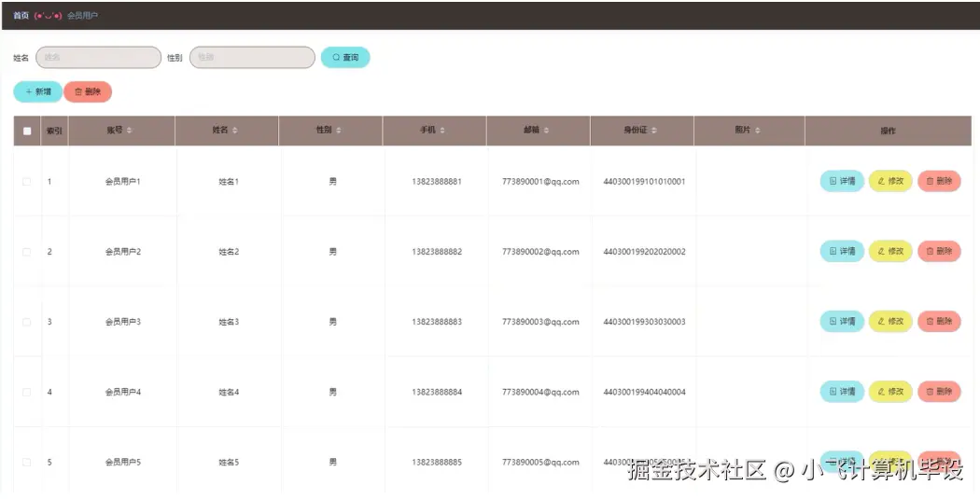Viewport: 980px width, 499px height.
Task: Sort by the 邮箱 column sort arrows
Action: pos(546,131)
